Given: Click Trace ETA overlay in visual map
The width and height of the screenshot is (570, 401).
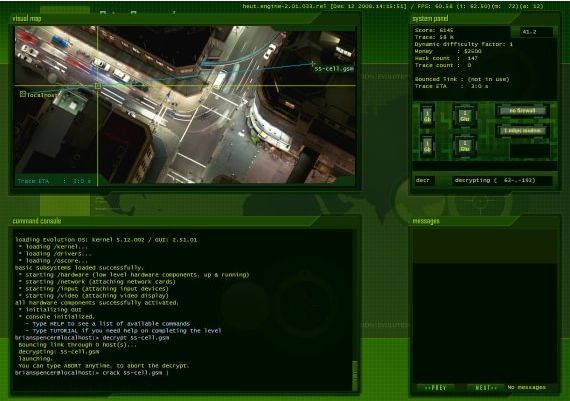Looking at the screenshot, I should [x=54, y=181].
